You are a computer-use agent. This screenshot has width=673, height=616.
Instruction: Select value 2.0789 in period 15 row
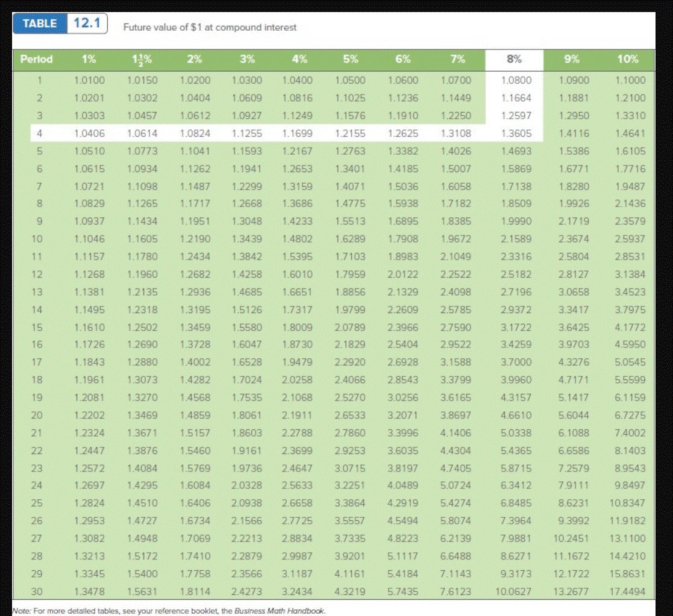[x=350, y=328]
